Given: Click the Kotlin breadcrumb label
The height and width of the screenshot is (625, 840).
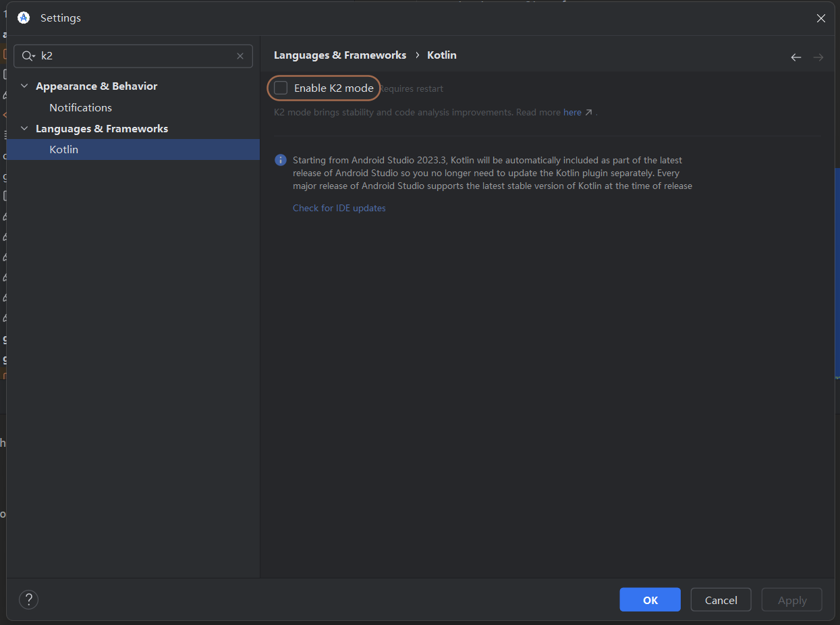Looking at the screenshot, I should coord(442,55).
